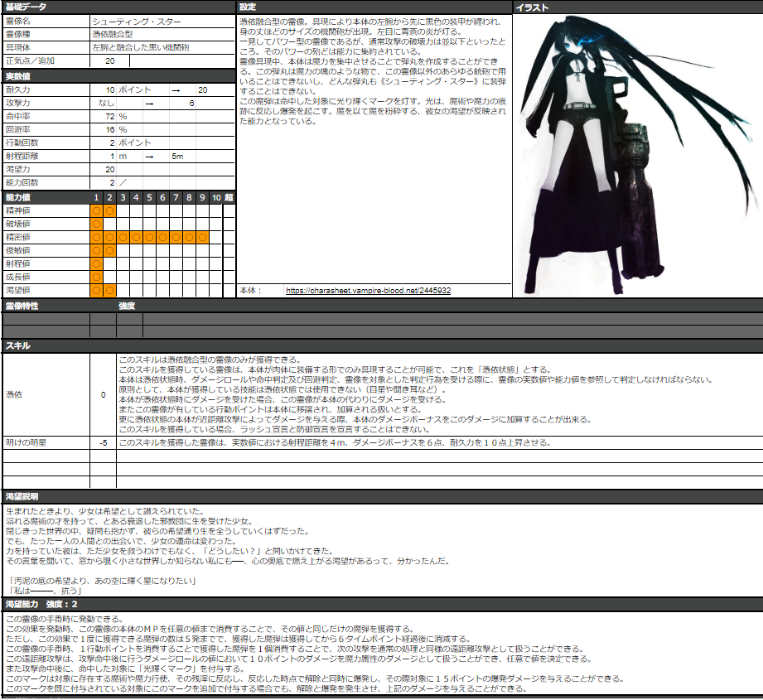This screenshot has width=763, height=700.
Task: Click the 能力値 header cell
Action: pos(46,197)
